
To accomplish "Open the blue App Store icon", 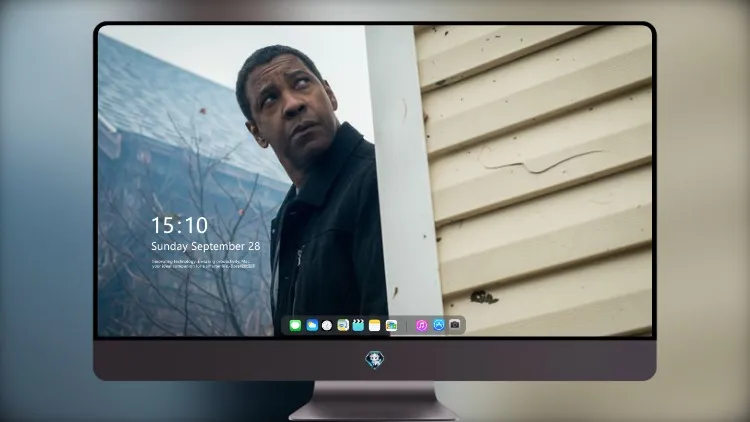I will click(x=439, y=325).
